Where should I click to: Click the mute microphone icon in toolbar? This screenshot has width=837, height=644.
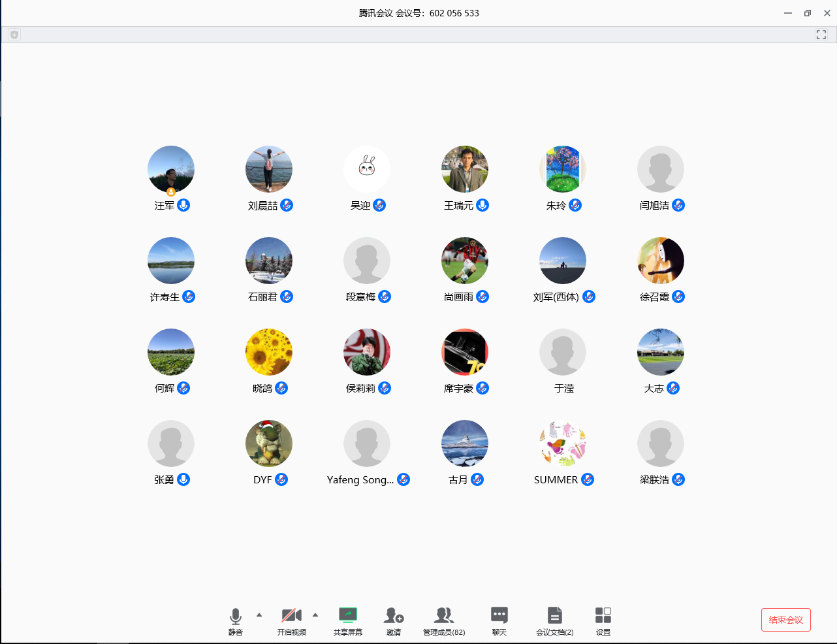[x=236, y=616]
